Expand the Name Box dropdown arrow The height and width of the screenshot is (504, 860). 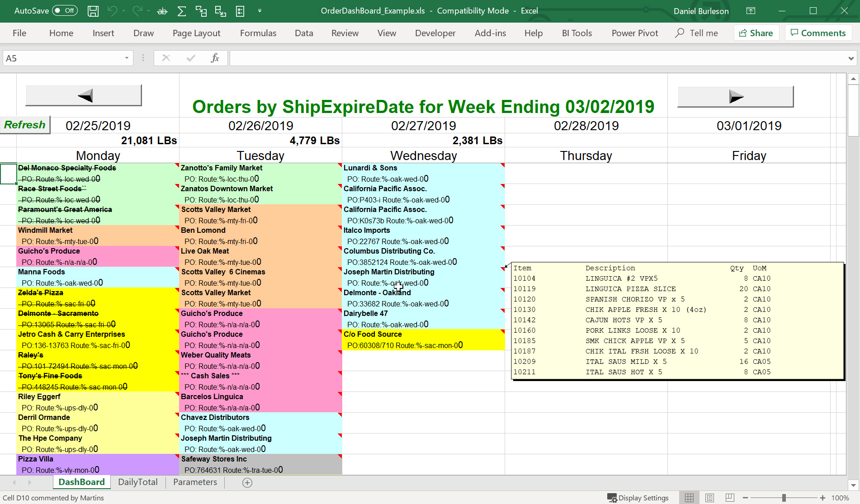(127, 58)
